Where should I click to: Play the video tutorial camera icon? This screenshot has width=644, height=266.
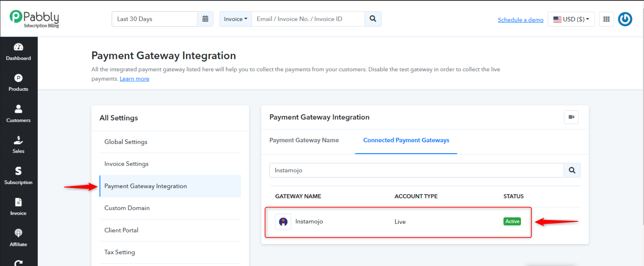(571, 117)
